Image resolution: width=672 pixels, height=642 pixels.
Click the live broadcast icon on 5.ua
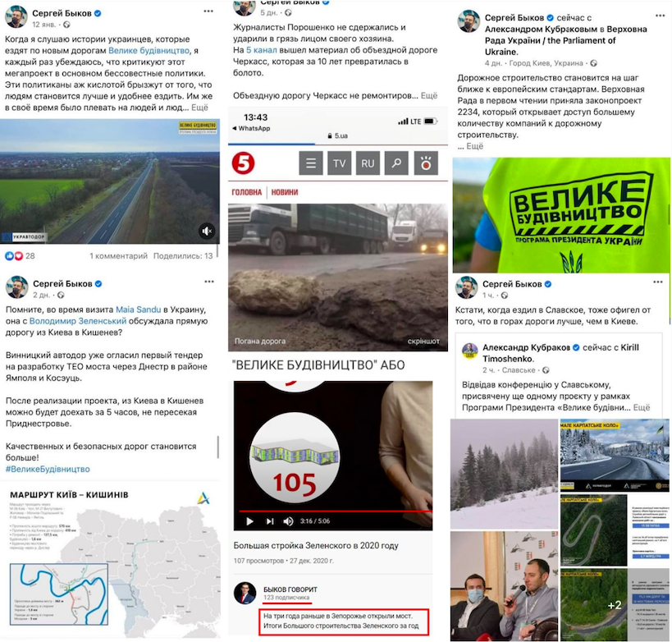pyautogui.click(x=426, y=163)
